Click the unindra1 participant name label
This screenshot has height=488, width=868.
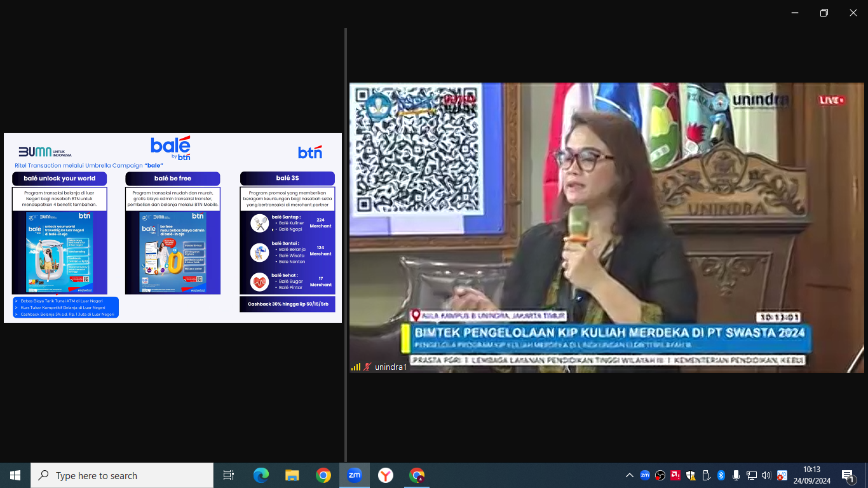pos(390,367)
